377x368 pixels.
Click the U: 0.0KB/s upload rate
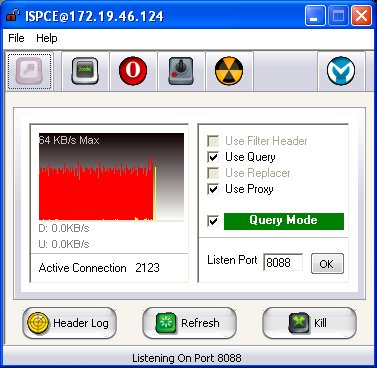(x=64, y=244)
